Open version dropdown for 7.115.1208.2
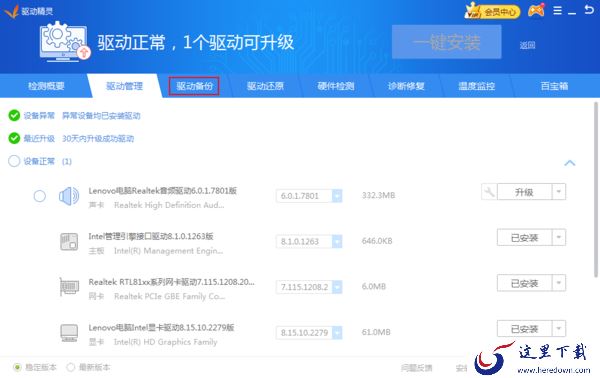This screenshot has width=600, height=378. [337, 287]
